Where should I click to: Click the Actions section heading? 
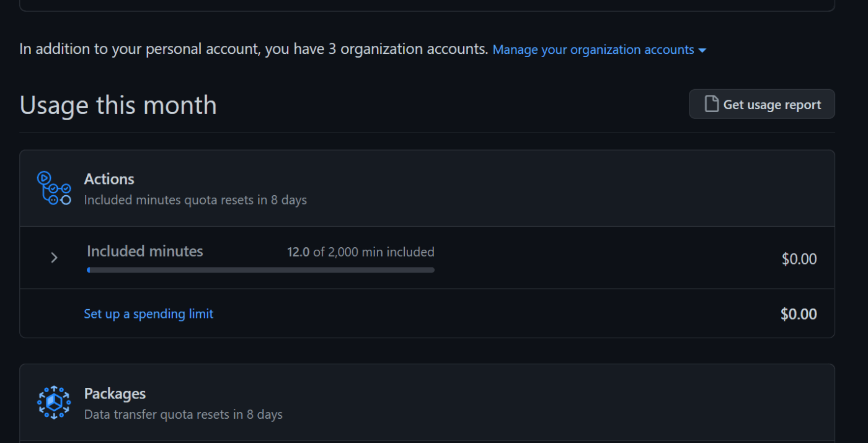pyautogui.click(x=109, y=179)
